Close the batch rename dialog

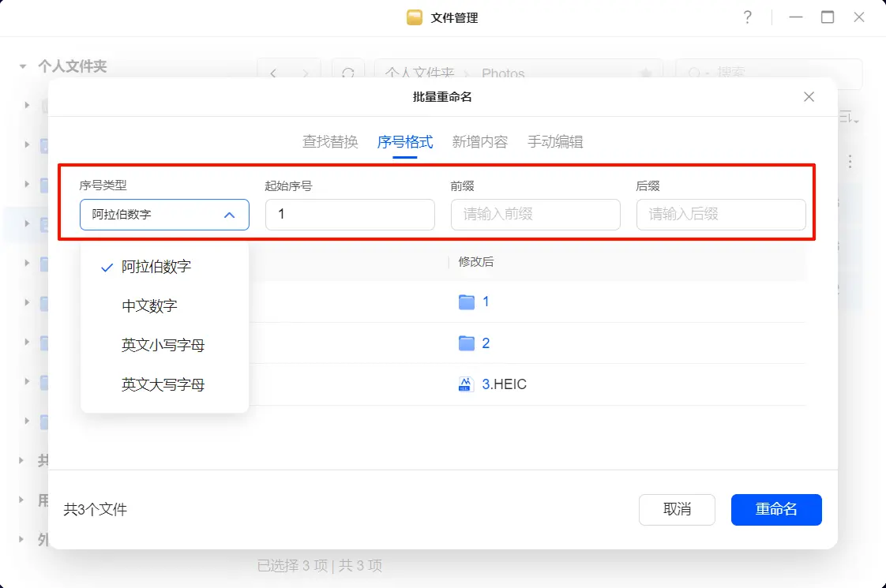tap(809, 97)
